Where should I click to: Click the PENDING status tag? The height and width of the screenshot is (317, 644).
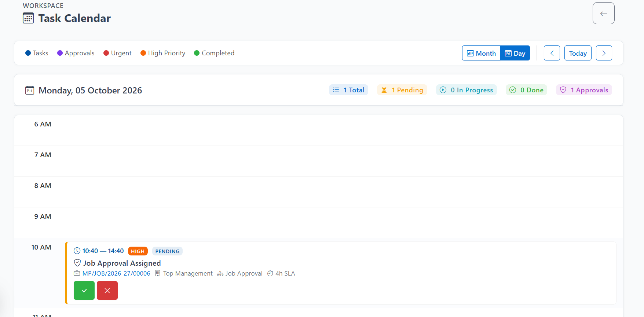tap(167, 251)
